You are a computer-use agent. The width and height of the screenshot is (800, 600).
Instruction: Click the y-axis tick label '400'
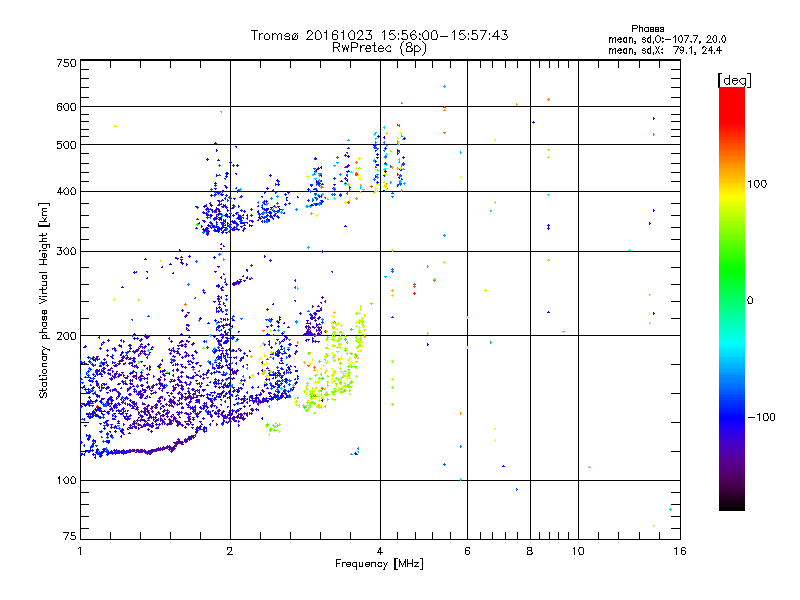66,192
